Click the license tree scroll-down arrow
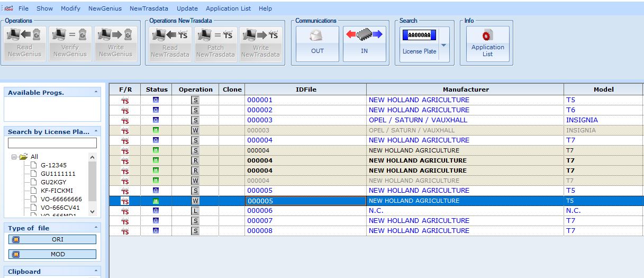 [x=92, y=211]
